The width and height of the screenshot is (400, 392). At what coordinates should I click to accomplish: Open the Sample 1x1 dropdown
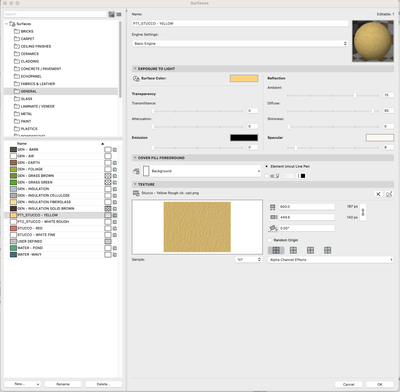tap(248, 259)
